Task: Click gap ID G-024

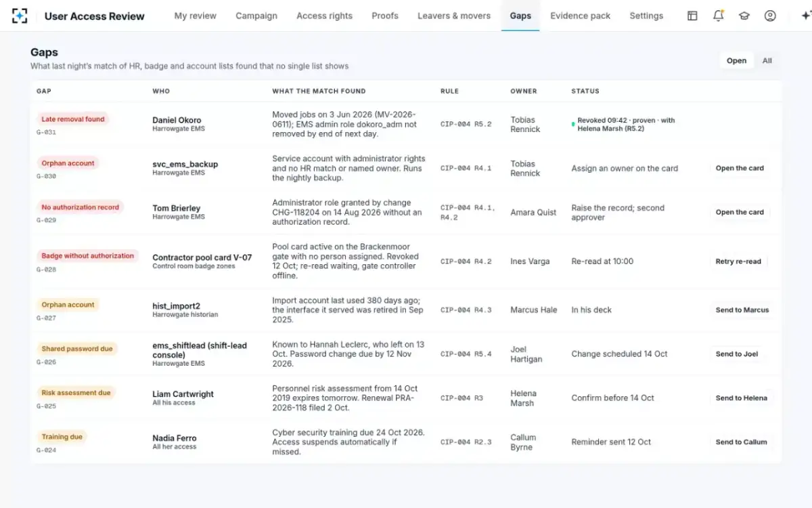Action: click(46, 450)
